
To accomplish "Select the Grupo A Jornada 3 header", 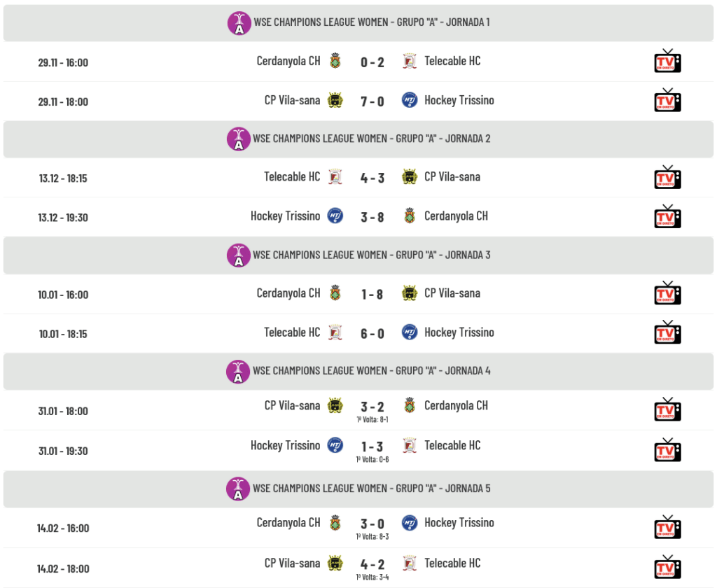I will point(371,255).
